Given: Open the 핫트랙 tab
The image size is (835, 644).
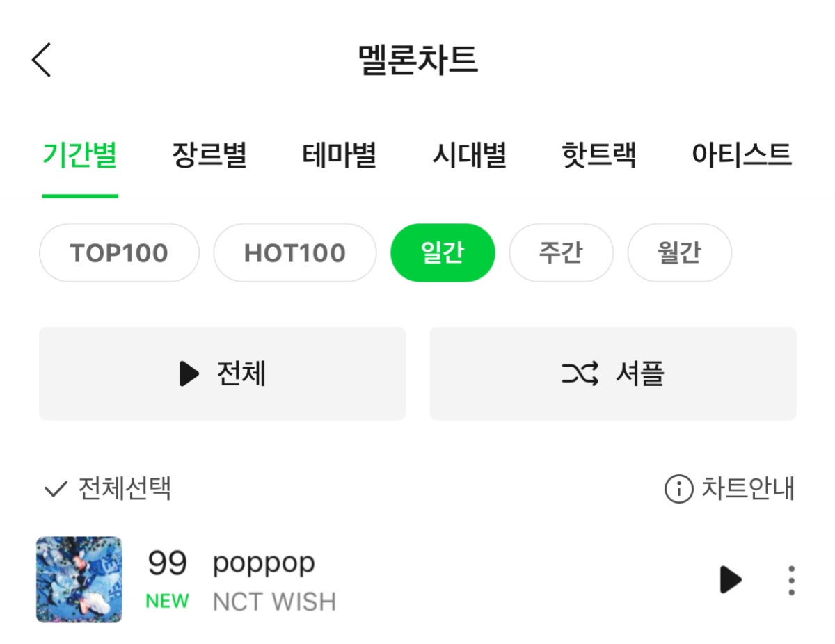Looking at the screenshot, I should pyautogui.click(x=598, y=154).
